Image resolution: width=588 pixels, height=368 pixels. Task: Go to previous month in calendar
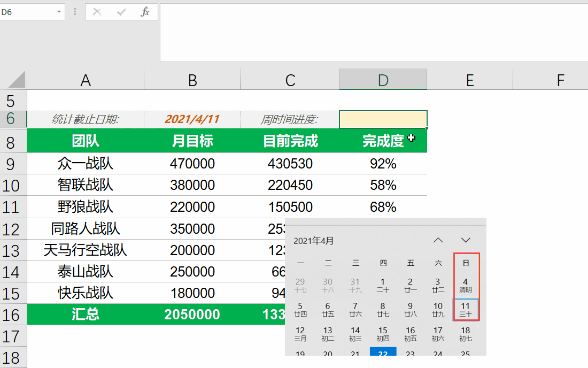(438, 240)
